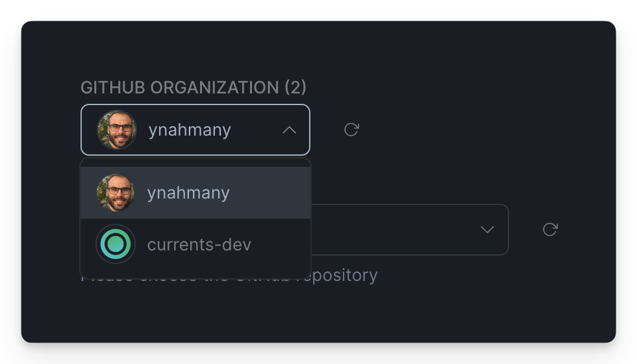This screenshot has height=364, width=637.
Task: Click the "currents-dev" text label
Action: (199, 245)
